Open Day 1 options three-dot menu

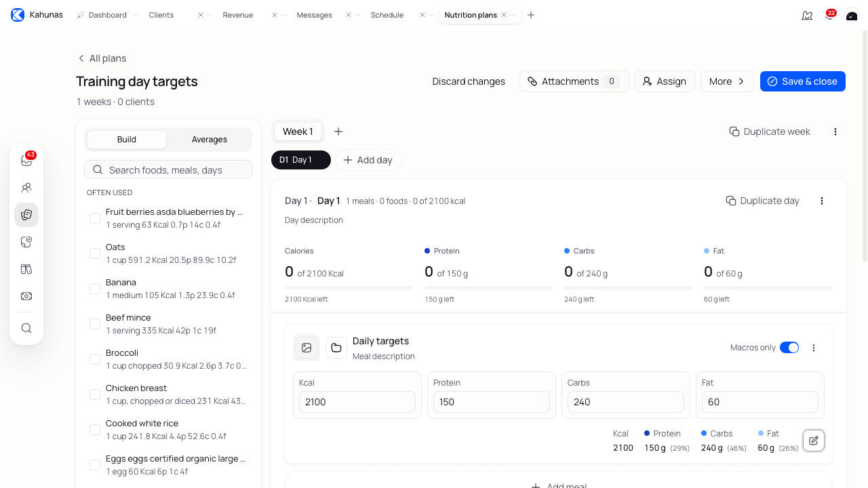822,201
